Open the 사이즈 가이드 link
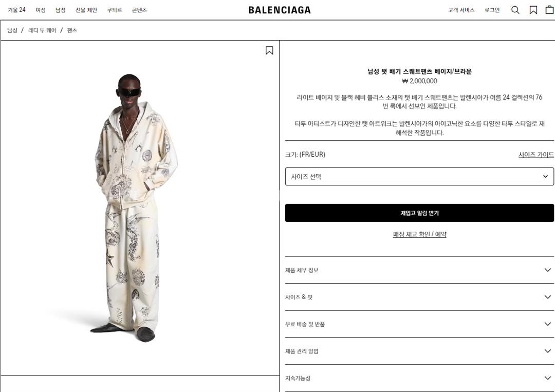The image size is (555, 392). 536,155
